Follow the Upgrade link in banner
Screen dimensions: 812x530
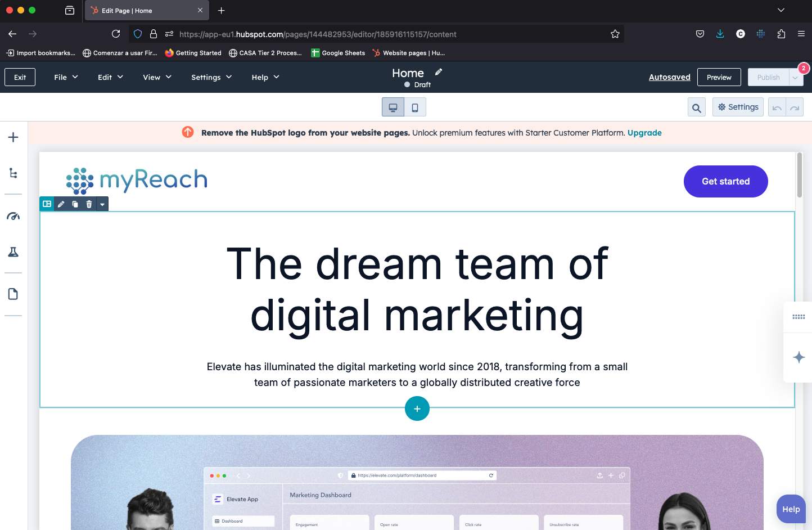click(x=644, y=133)
